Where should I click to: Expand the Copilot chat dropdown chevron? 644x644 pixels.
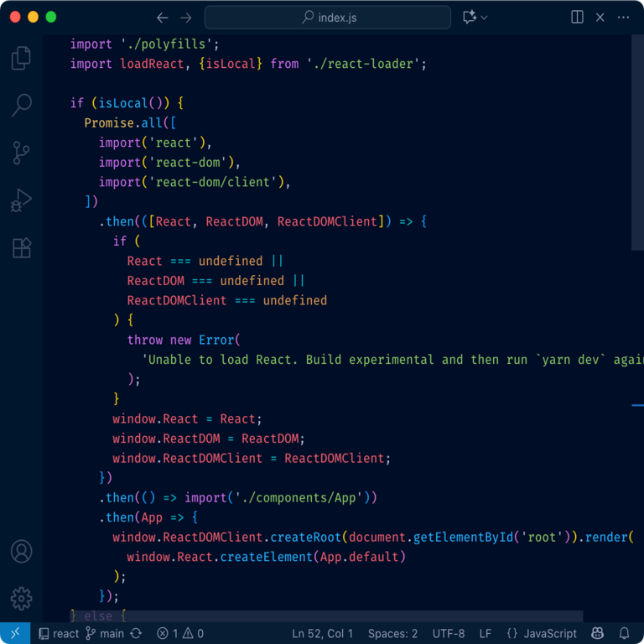point(485,17)
